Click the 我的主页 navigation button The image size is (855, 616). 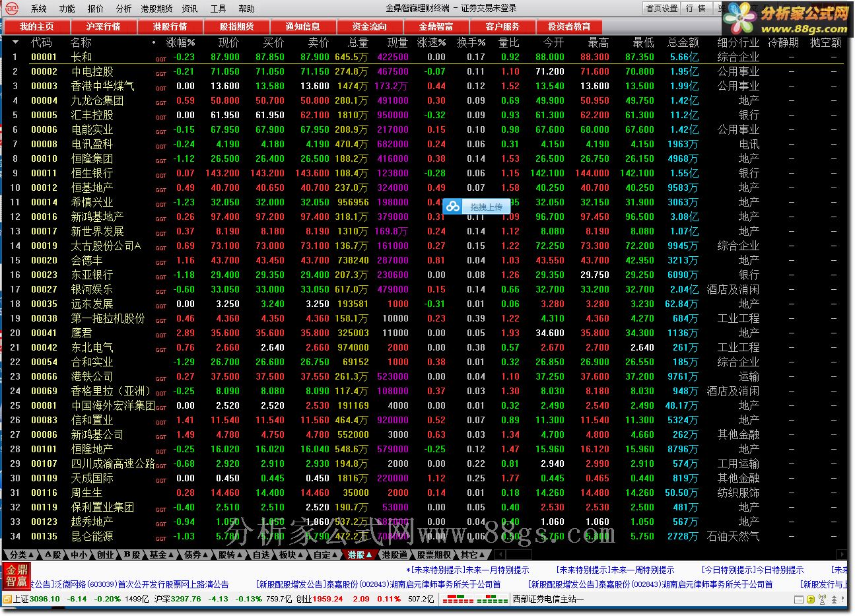(x=37, y=27)
